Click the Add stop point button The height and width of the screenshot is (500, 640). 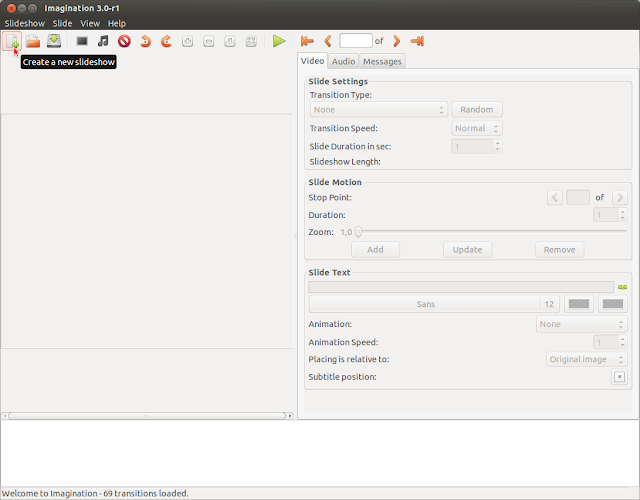tap(375, 249)
